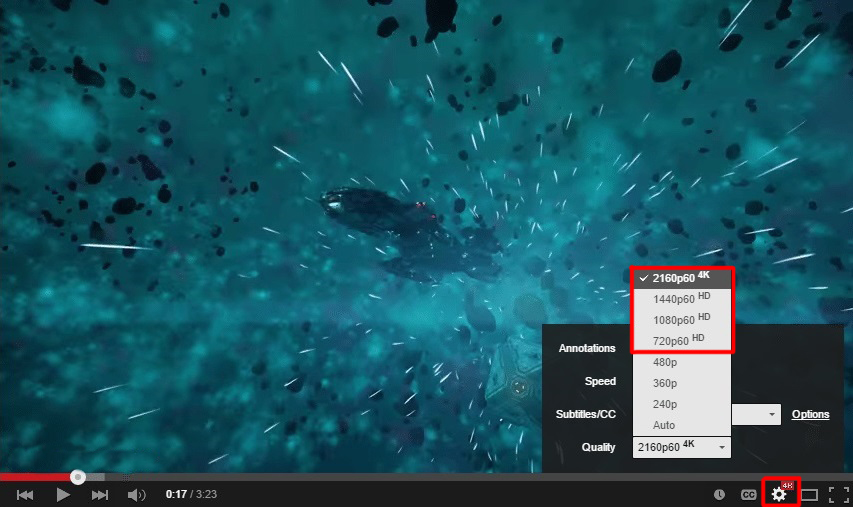This screenshot has height=507, width=853.
Task: Collapse the Quality dropdown showing 2160p60
Action: pos(682,447)
